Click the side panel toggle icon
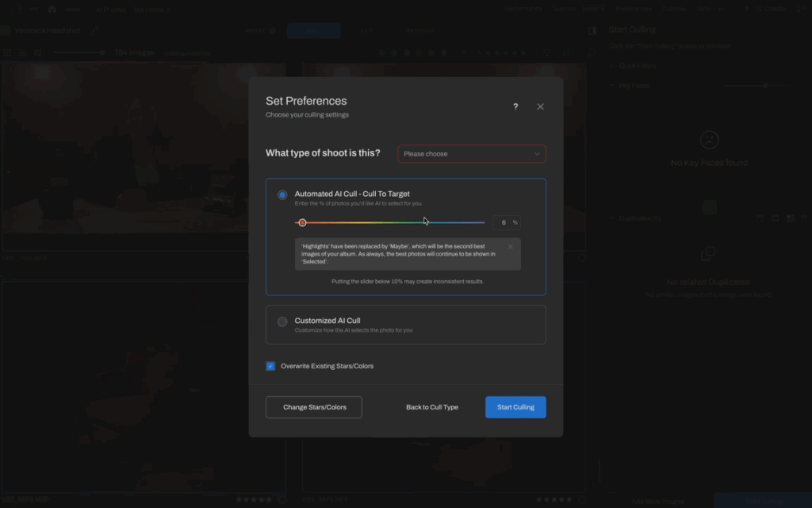812x508 pixels. tap(592, 30)
